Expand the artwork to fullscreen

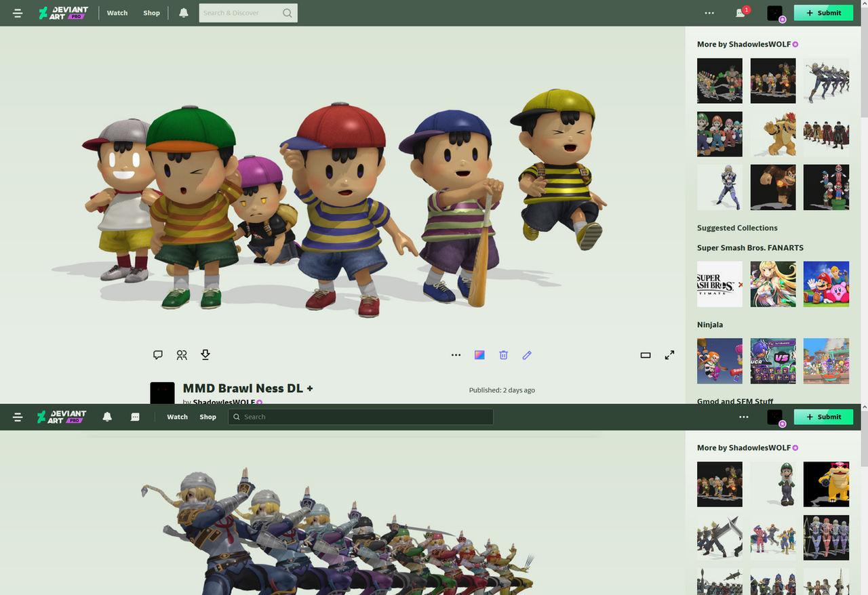[669, 354]
